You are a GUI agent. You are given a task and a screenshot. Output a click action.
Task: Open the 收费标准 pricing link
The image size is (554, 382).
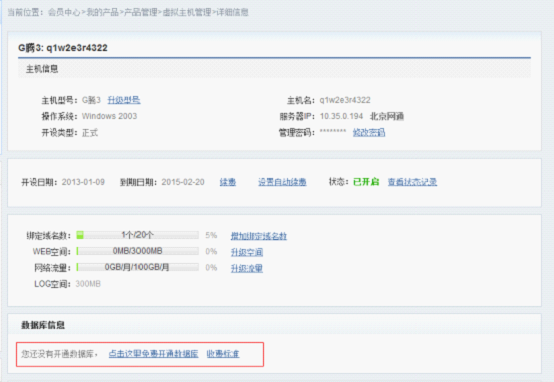coord(223,354)
